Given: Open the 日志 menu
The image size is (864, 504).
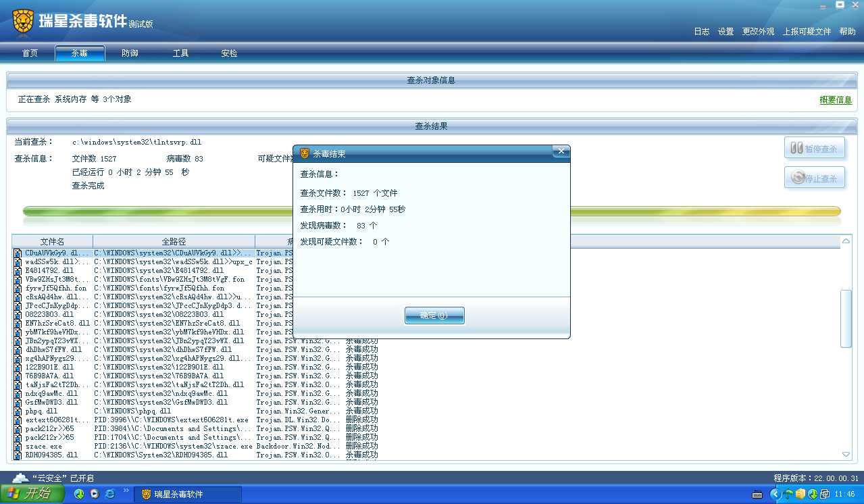Looking at the screenshot, I should point(702,32).
